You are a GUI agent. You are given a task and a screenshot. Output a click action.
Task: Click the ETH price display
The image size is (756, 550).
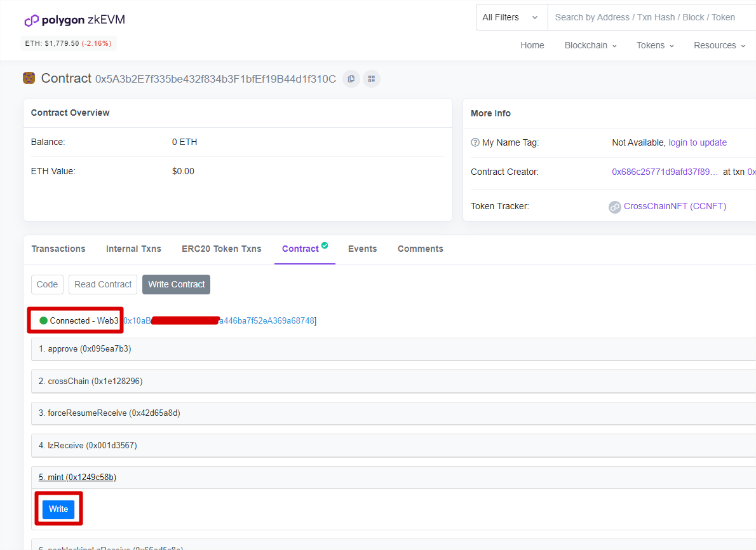pyautogui.click(x=69, y=43)
